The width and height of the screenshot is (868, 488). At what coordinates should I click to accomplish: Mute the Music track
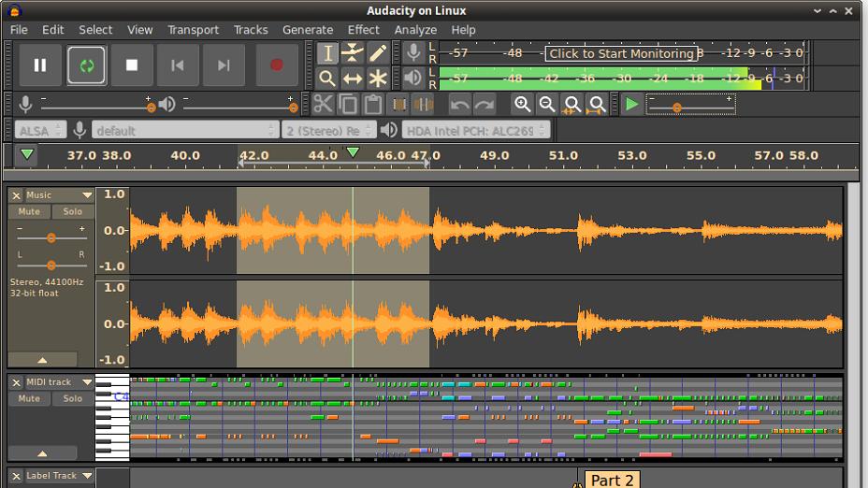point(29,212)
